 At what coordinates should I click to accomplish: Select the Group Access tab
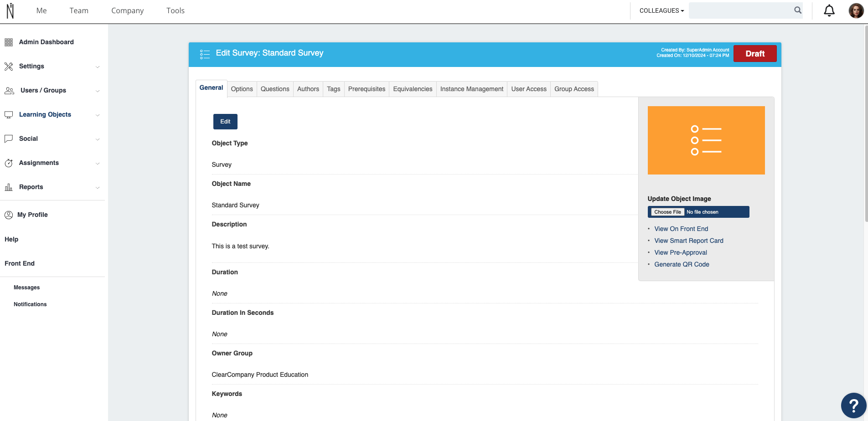pyautogui.click(x=574, y=89)
